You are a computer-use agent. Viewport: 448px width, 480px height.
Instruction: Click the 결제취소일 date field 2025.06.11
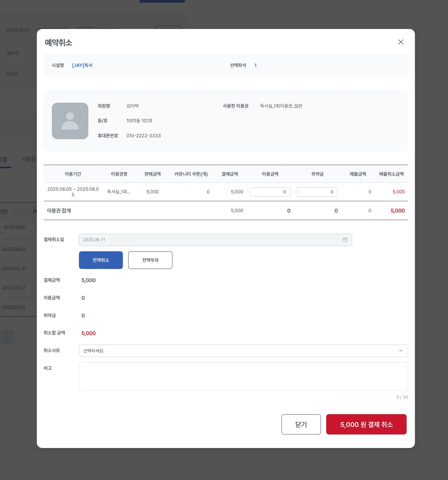click(215, 240)
